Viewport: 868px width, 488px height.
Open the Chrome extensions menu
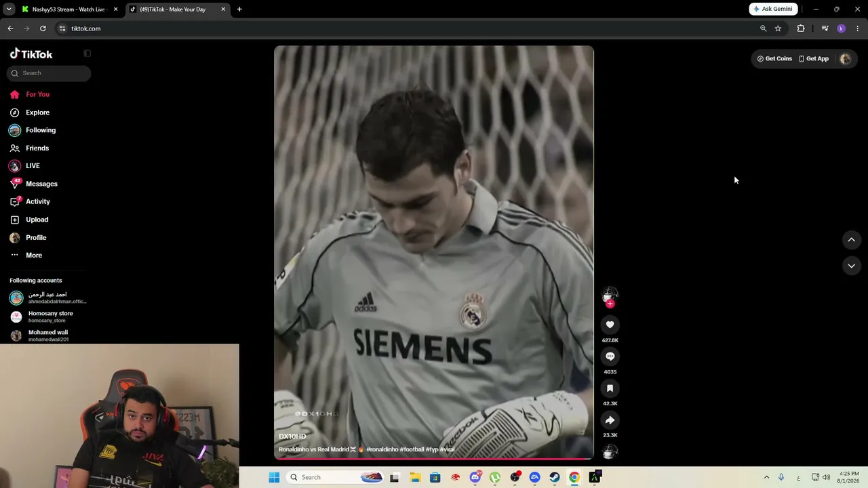[x=801, y=28]
